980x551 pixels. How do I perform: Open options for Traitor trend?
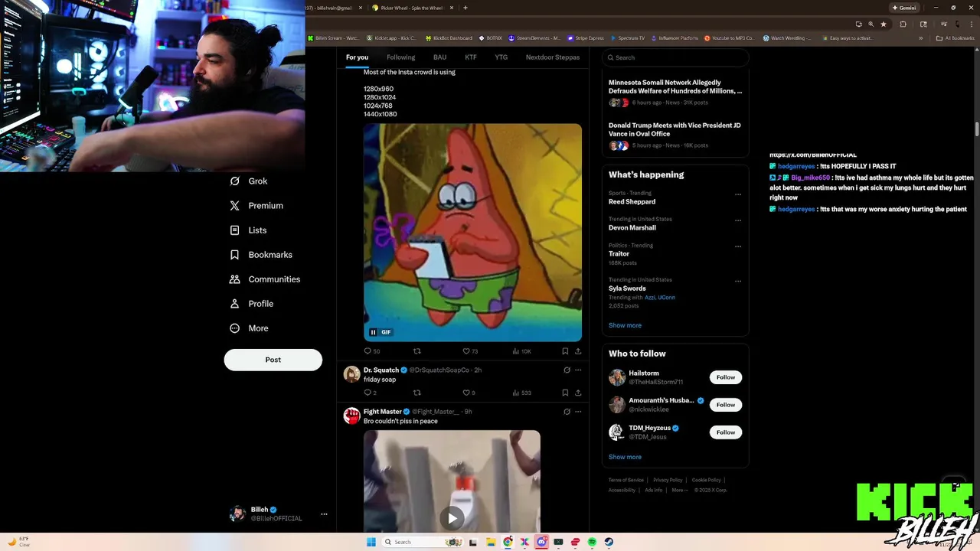(738, 246)
